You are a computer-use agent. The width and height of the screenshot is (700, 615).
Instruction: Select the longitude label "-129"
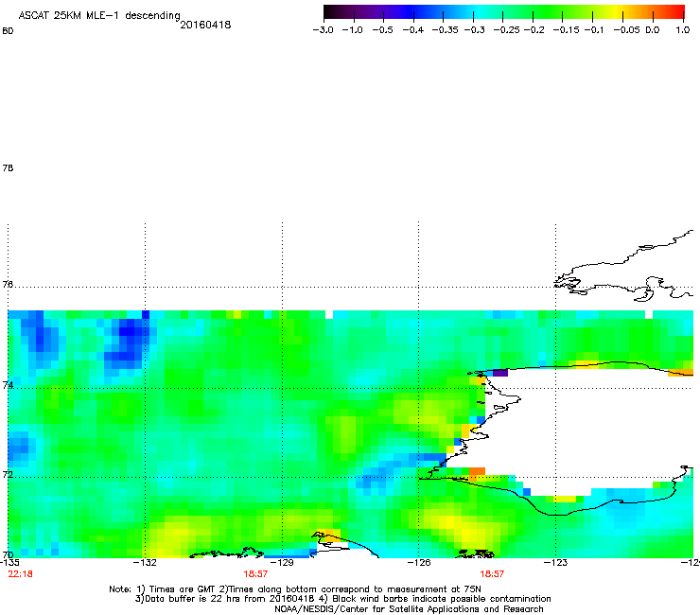282,562
